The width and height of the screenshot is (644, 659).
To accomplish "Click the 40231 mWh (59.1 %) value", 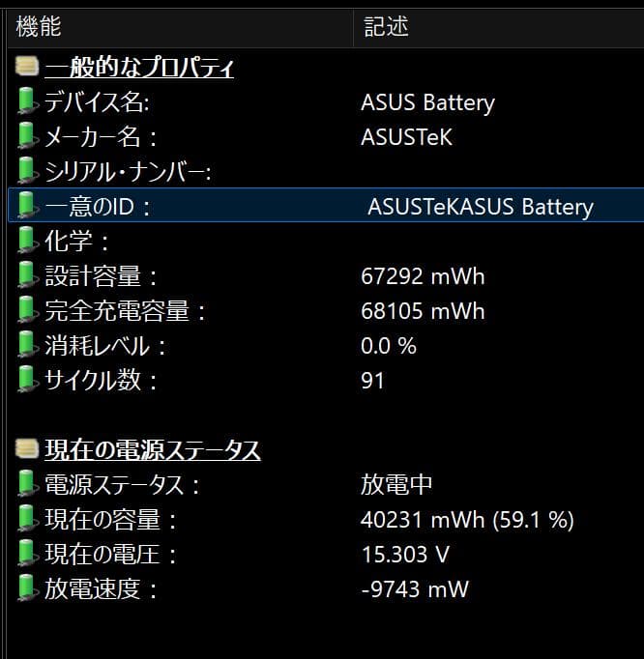I will (x=467, y=520).
